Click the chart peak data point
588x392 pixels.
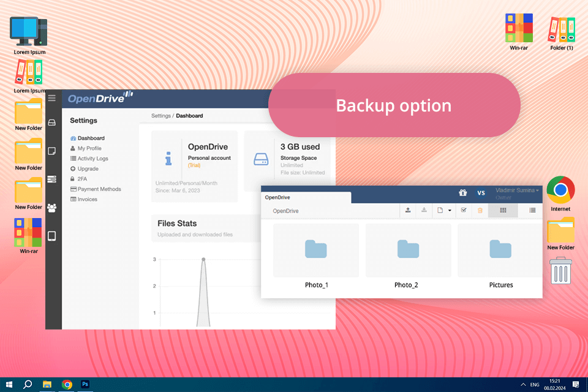click(203, 259)
